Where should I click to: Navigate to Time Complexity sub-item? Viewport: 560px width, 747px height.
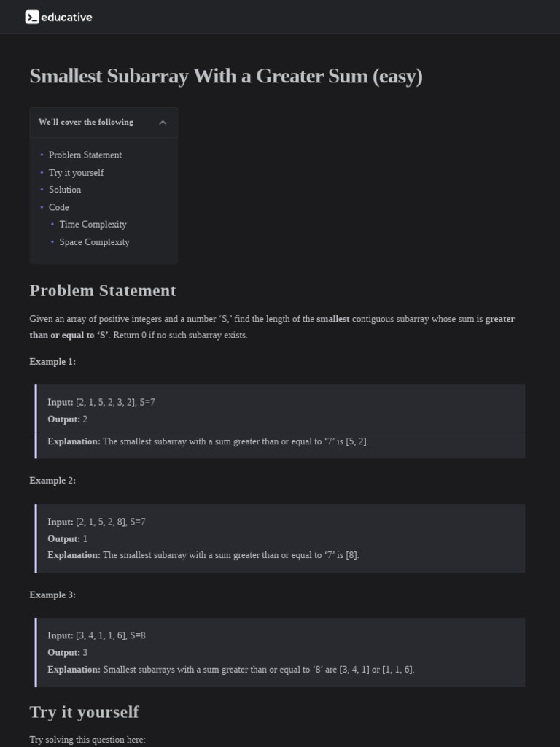point(93,225)
